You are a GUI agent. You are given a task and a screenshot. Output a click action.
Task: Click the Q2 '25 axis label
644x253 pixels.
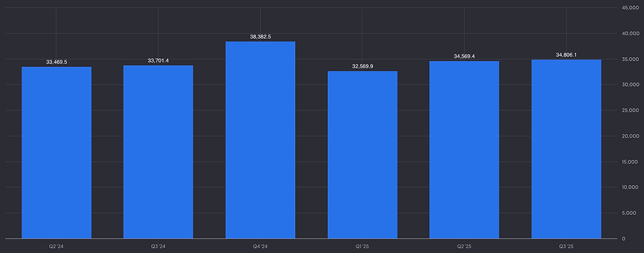464,246
